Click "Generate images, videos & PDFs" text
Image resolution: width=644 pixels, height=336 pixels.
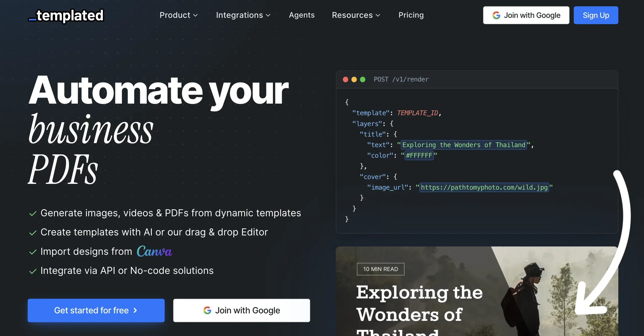point(114,213)
